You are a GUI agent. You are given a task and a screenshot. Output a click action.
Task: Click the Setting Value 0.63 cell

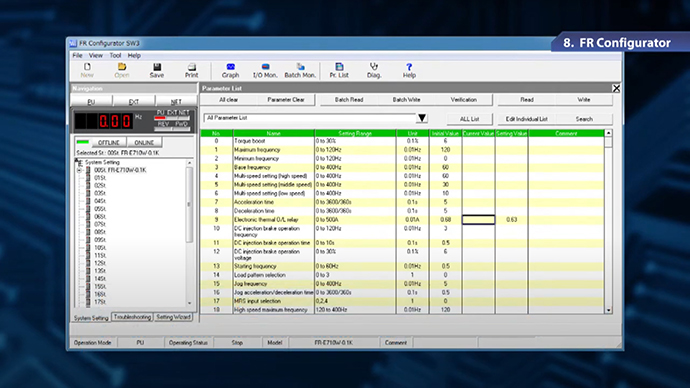(511, 220)
